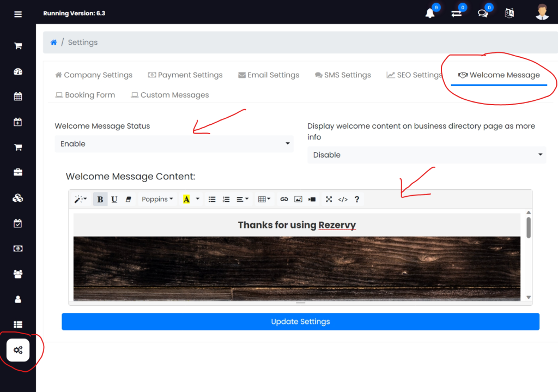Open language translate icon
This screenshot has height=392, width=558.
[x=510, y=13]
